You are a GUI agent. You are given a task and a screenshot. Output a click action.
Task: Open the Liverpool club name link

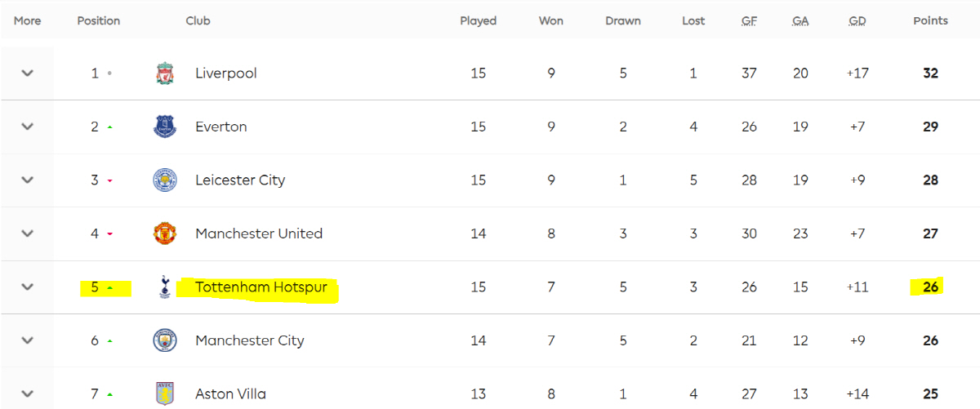pyautogui.click(x=226, y=73)
